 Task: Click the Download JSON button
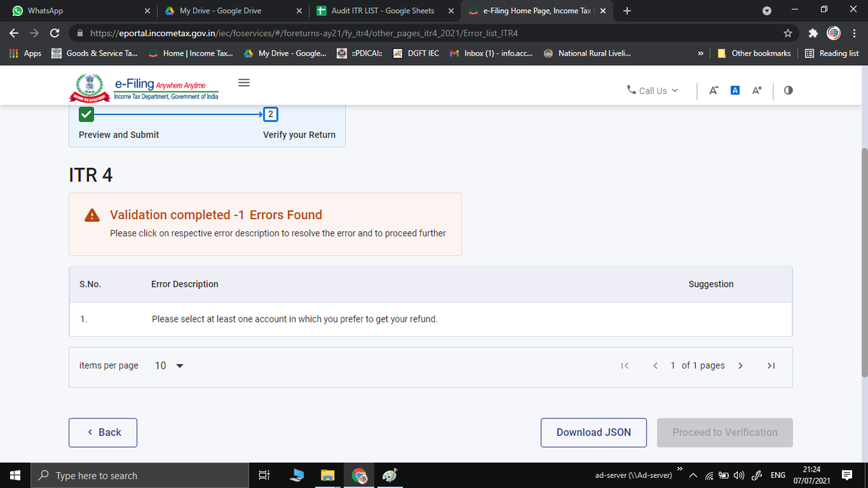(594, 432)
